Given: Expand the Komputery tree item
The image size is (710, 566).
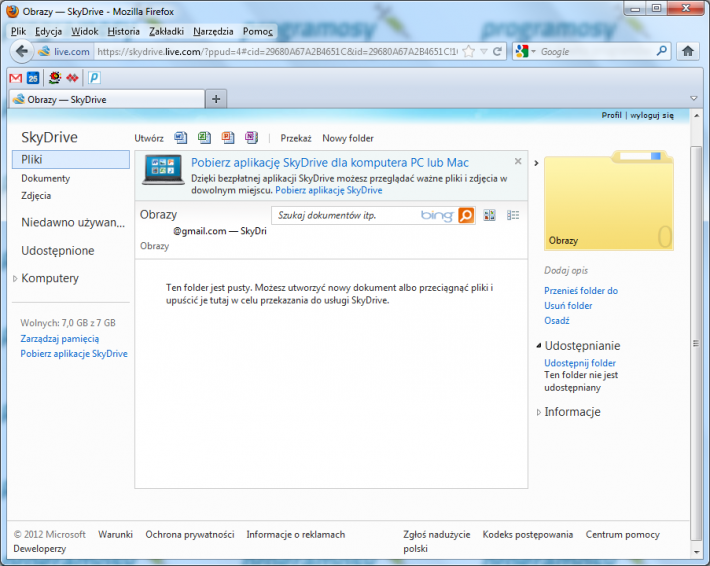Looking at the screenshot, I should 15,279.
